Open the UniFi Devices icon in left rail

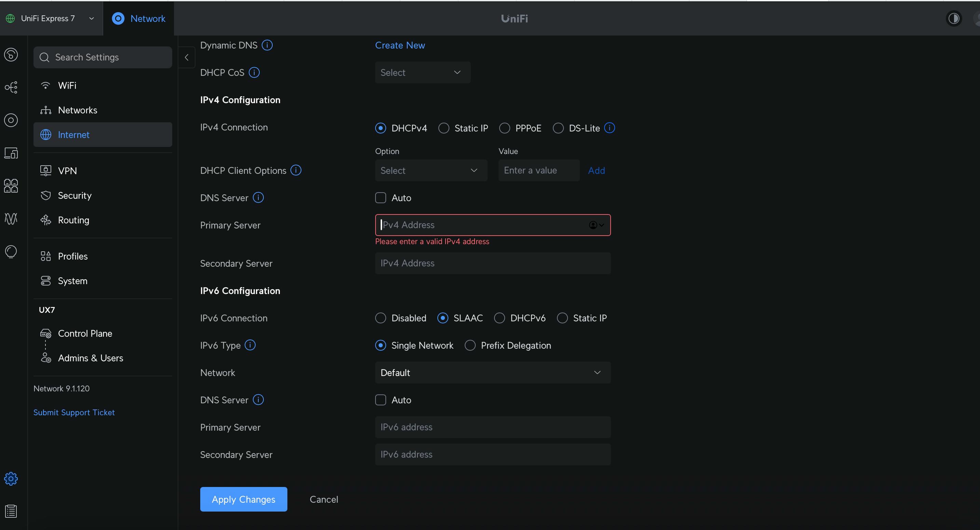[11, 120]
